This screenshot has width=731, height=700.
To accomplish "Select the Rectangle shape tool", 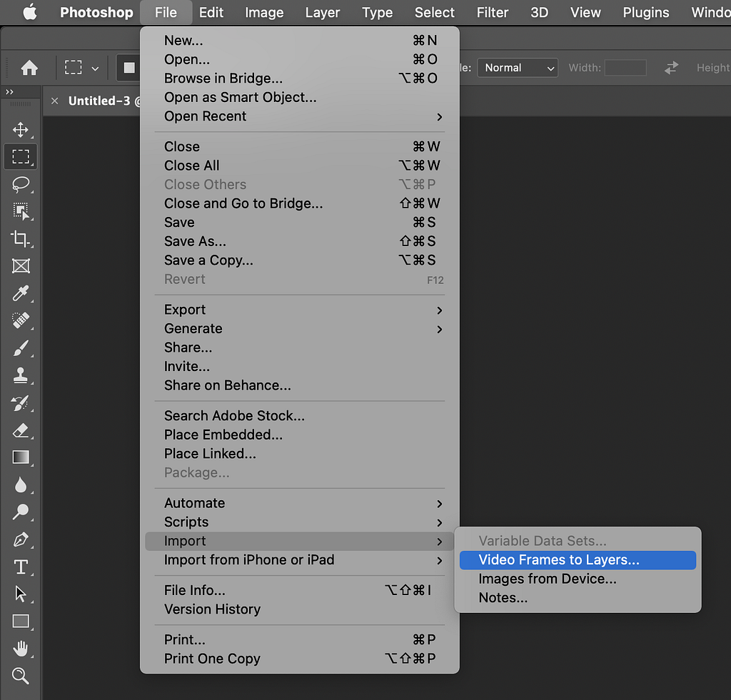I will pyautogui.click(x=21, y=622).
